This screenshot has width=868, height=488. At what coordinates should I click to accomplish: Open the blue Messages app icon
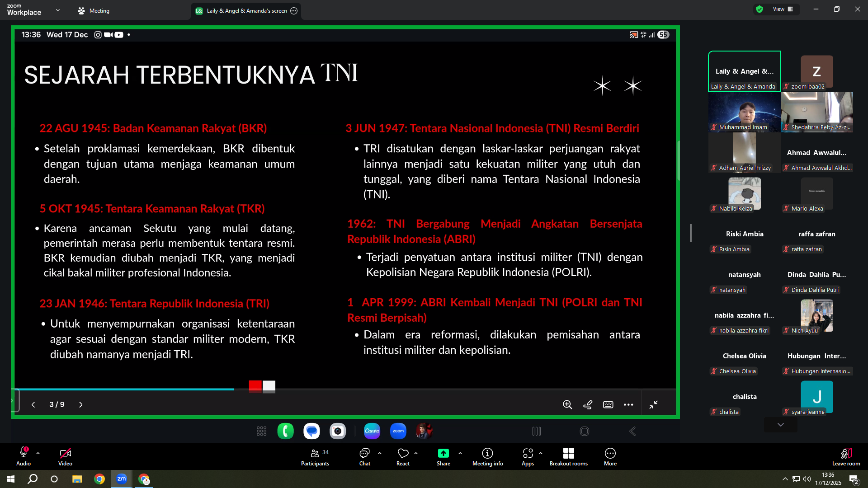(311, 431)
